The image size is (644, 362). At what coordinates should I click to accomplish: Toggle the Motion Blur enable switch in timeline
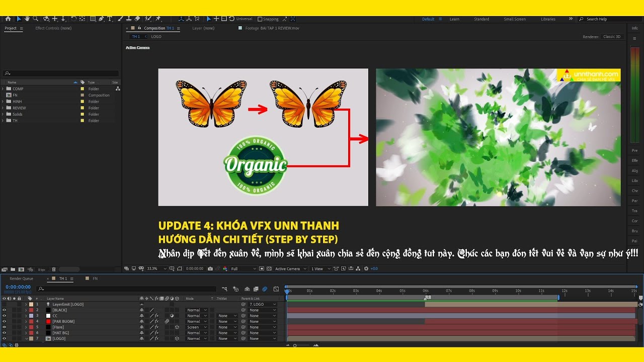[265, 289]
